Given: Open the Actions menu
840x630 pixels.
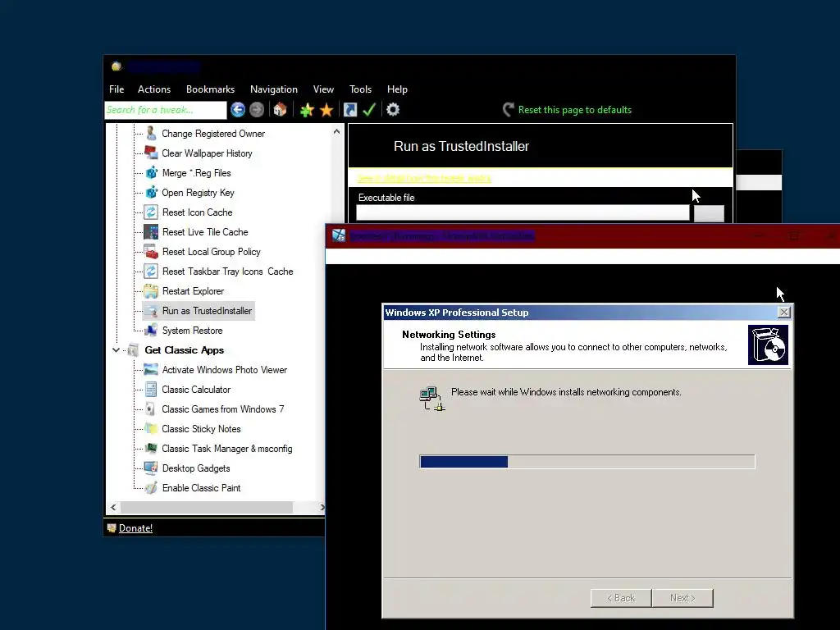Looking at the screenshot, I should (x=154, y=89).
